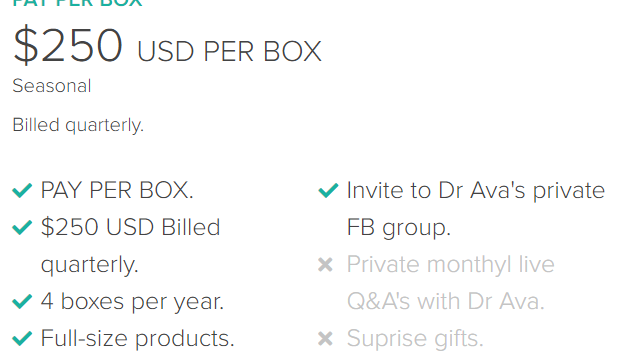Click the disabled Q&A's with Dr Ava text

446,302
